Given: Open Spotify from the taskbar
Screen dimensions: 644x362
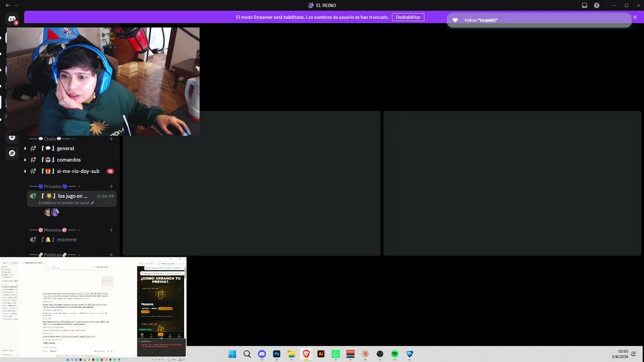Looking at the screenshot, I should click(395, 354).
